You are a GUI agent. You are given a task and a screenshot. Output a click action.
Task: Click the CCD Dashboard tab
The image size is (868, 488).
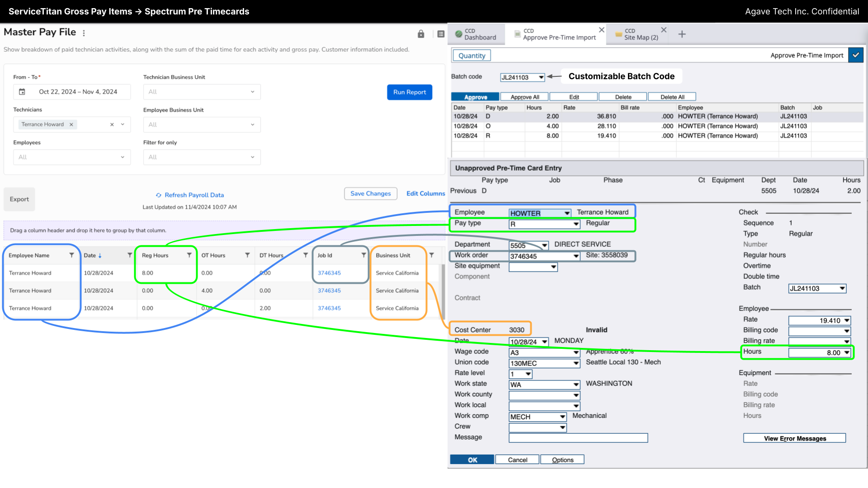pos(477,33)
